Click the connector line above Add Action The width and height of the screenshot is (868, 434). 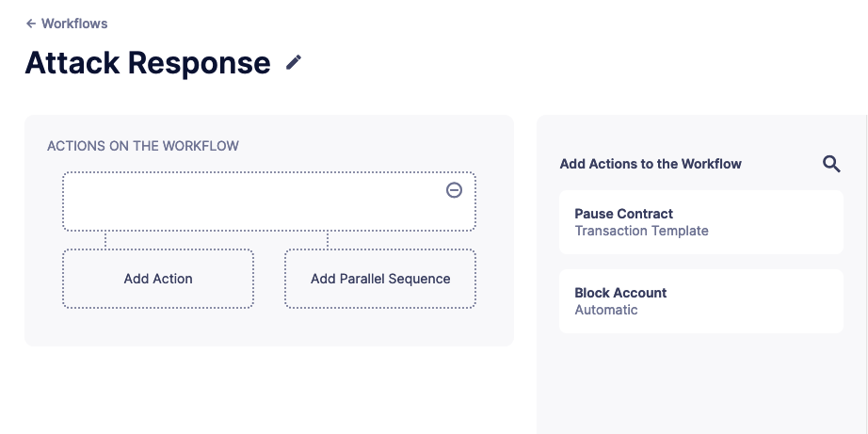(105, 240)
